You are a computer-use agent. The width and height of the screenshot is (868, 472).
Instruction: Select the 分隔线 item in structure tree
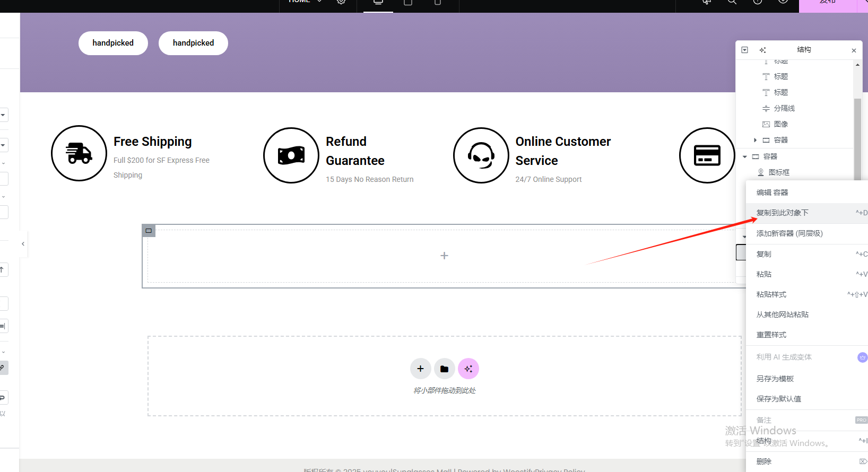tap(784, 108)
